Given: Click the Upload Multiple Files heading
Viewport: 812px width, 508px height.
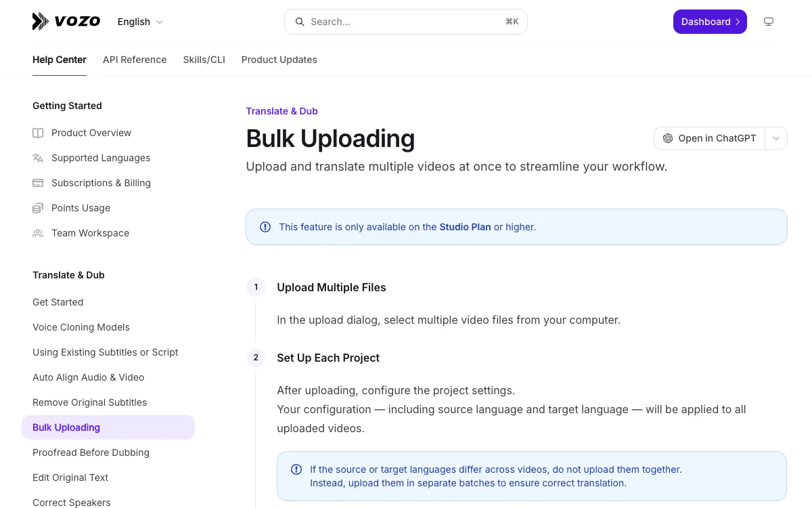Looking at the screenshot, I should [x=332, y=287].
